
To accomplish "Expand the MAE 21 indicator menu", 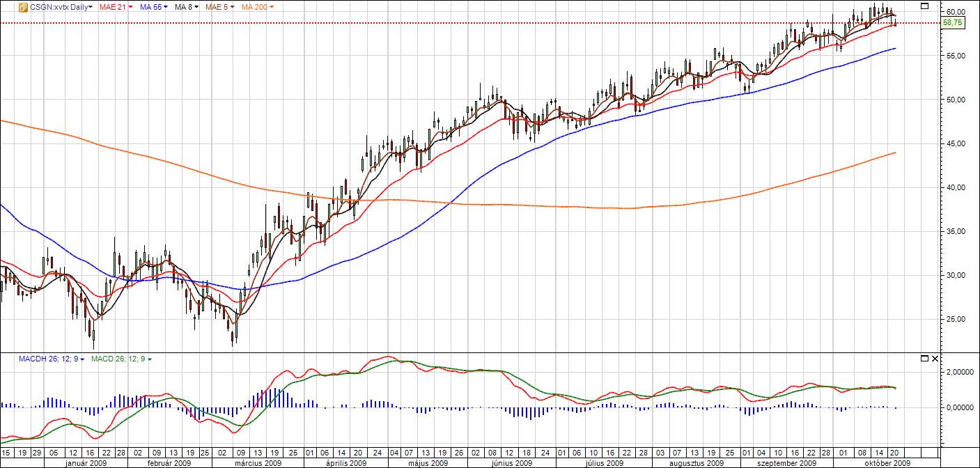I will pyautogui.click(x=115, y=6).
